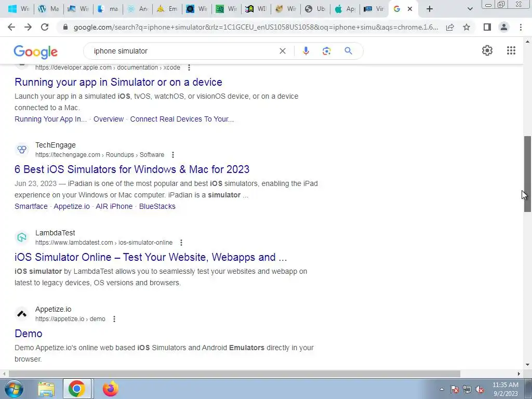Go to Google home via the logo
This screenshot has width=532, height=399.
[x=36, y=51]
